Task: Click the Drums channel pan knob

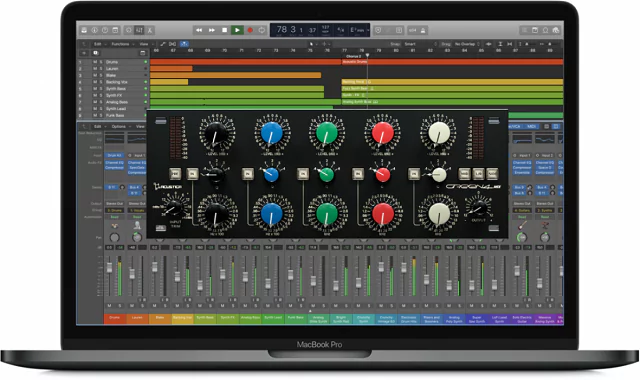Action: [x=114, y=237]
